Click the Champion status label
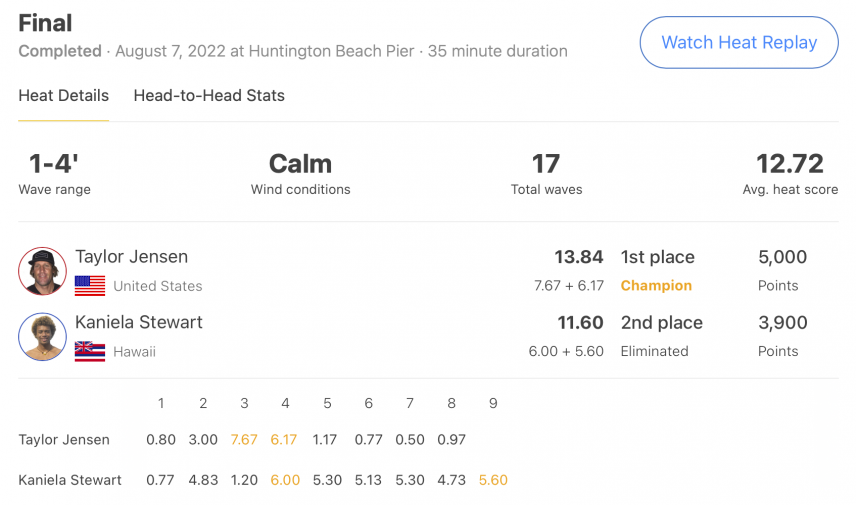Screen dimensions: 856x505 pos(656,286)
